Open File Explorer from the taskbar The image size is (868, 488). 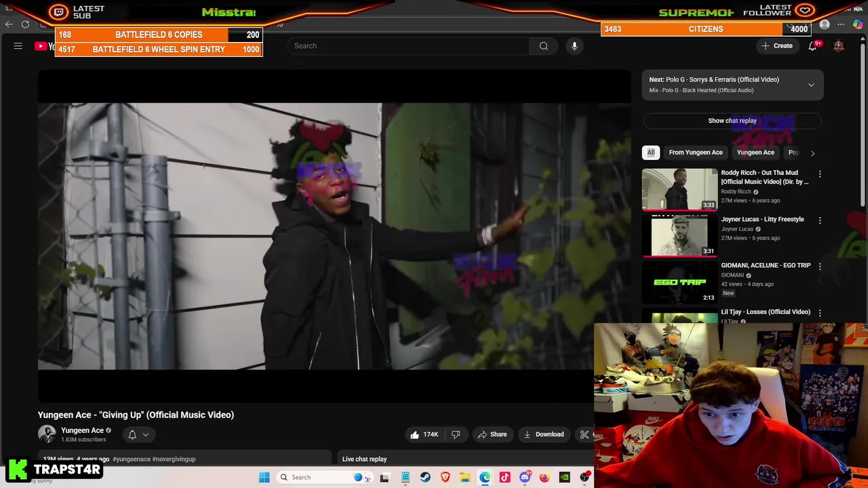click(465, 477)
